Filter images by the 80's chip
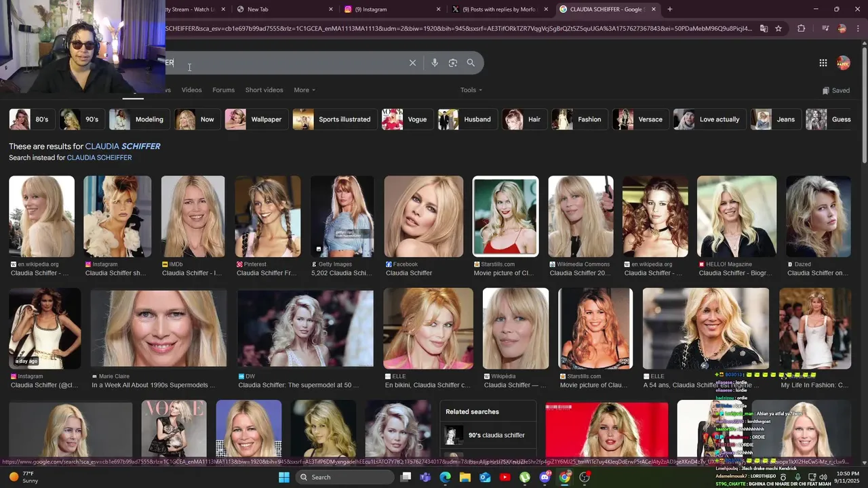 (31, 119)
